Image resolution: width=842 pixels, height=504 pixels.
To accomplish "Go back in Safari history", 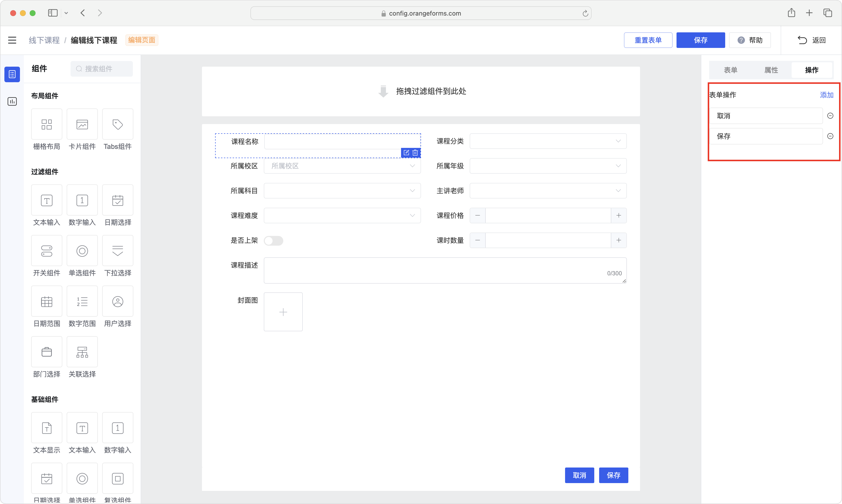I will tap(82, 13).
